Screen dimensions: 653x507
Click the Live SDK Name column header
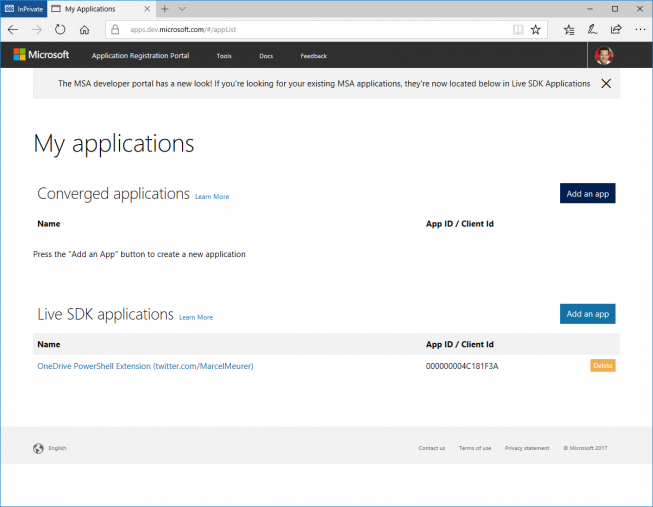[49, 344]
